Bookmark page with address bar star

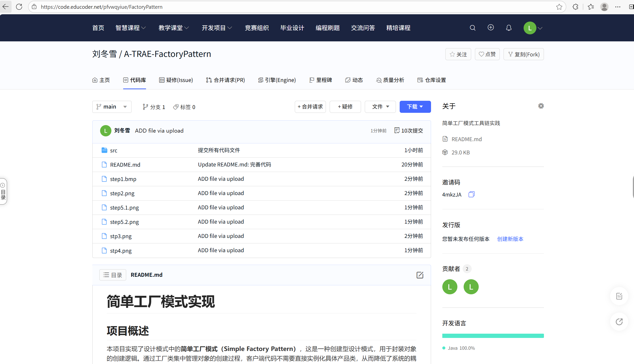tap(559, 7)
